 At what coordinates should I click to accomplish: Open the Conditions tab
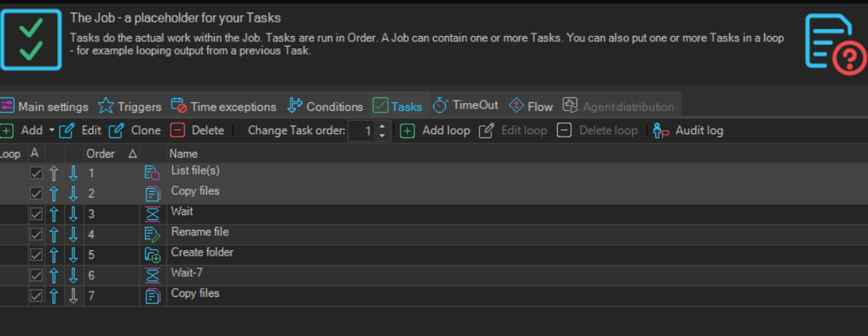(325, 106)
